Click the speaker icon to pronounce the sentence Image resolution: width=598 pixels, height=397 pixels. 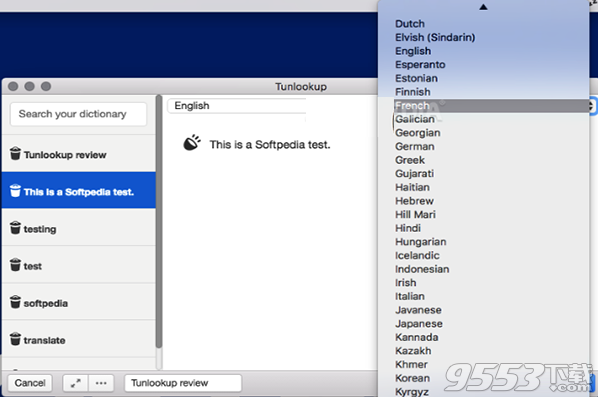click(192, 143)
